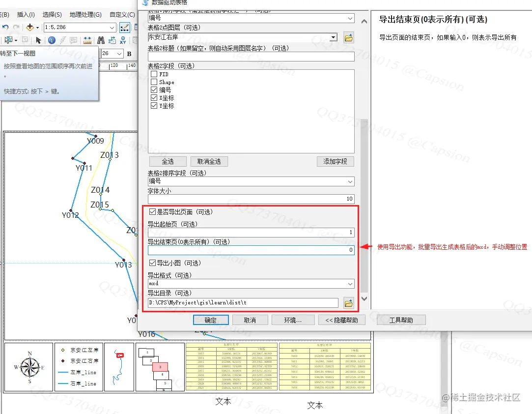Click the Hyperlink lightning tool
532x414 pixels.
pyautogui.click(x=63, y=40)
